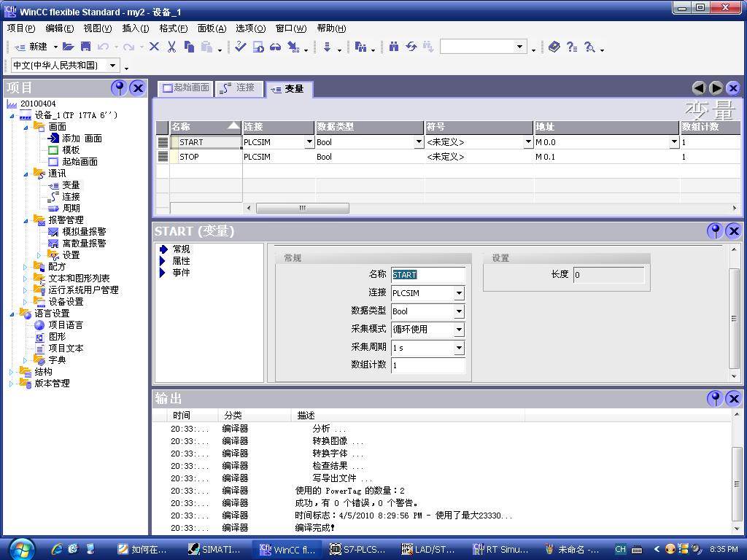The image size is (747, 560).
Task: Click the Save project toolbar icon
Action: pos(85,47)
